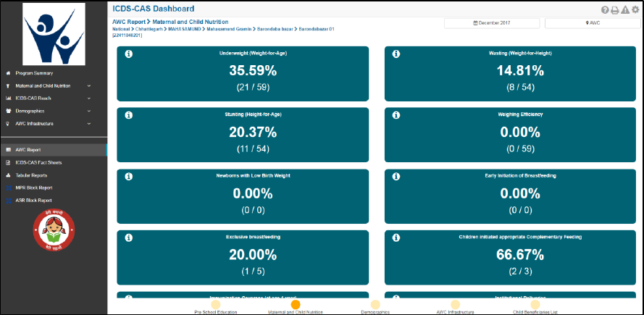This screenshot has width=644, height=315.
Task: Click the National breadcrumb link
Action: (x=120, y=30)
